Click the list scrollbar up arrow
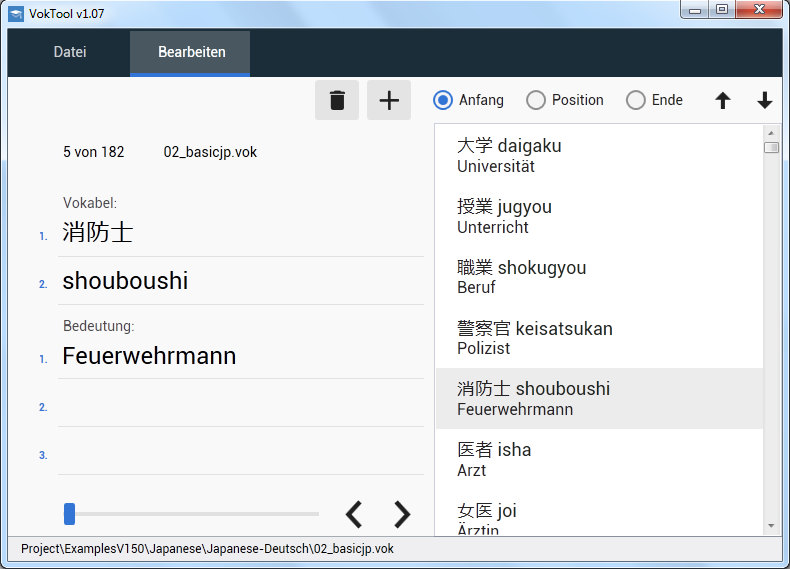 tap(771, 133)
